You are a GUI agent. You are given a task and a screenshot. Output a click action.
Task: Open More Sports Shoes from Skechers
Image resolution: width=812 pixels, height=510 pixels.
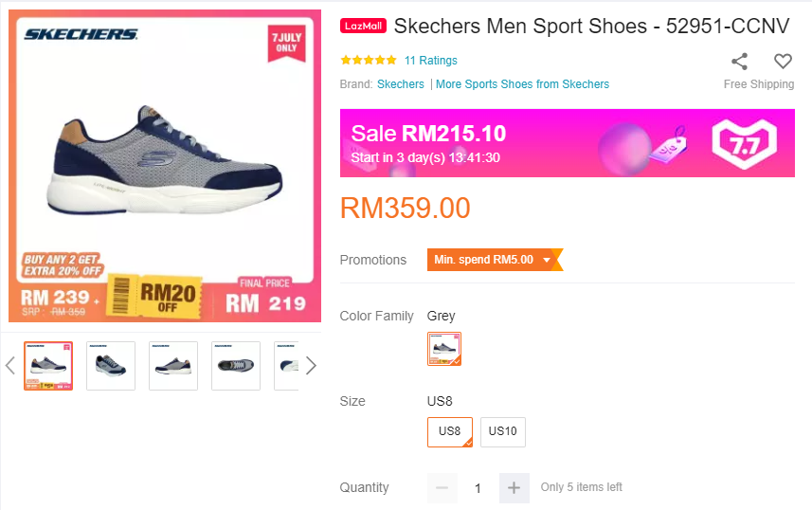(522, 84)
